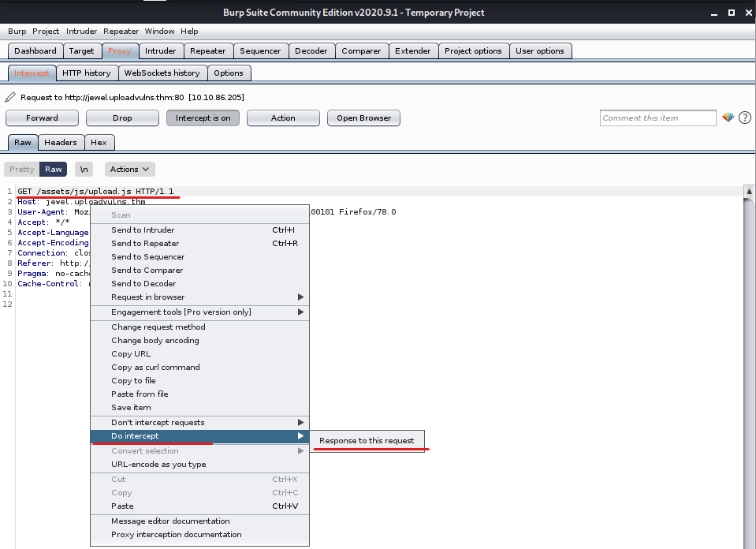Choose Paste from file
This screenshot has height=549, width=756.
point(199,394)
